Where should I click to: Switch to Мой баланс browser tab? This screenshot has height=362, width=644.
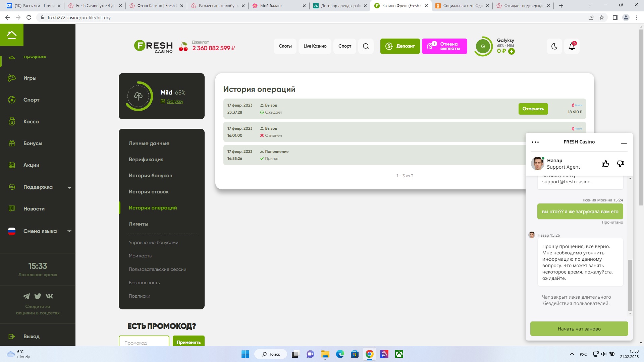[279, 6]
